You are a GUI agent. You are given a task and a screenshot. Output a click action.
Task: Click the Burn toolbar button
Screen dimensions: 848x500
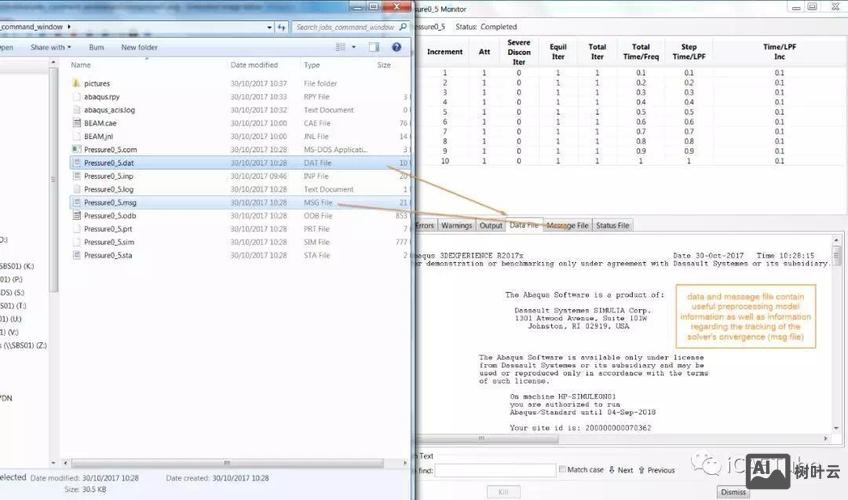click(96, 48)
